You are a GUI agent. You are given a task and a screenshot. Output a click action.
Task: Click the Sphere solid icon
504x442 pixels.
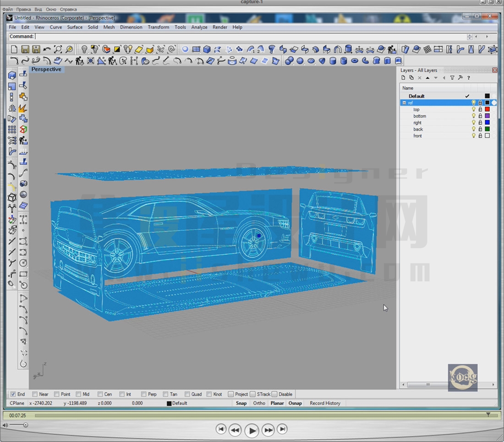tap(300, 61)
